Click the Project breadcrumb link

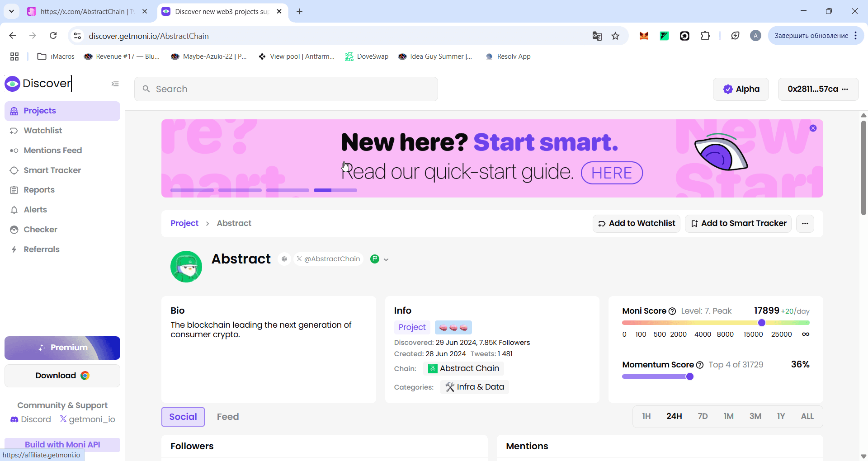(x=184, y=223)
